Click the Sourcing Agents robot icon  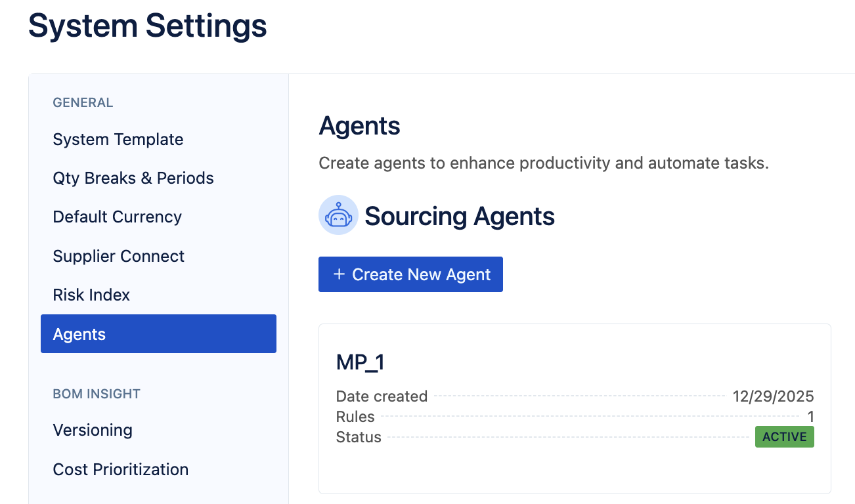point(338,215)
